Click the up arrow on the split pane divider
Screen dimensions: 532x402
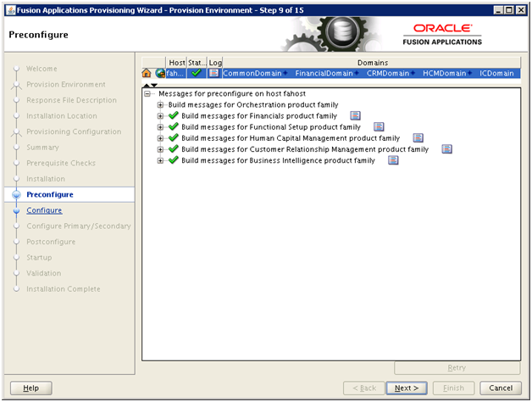[147, 85]
